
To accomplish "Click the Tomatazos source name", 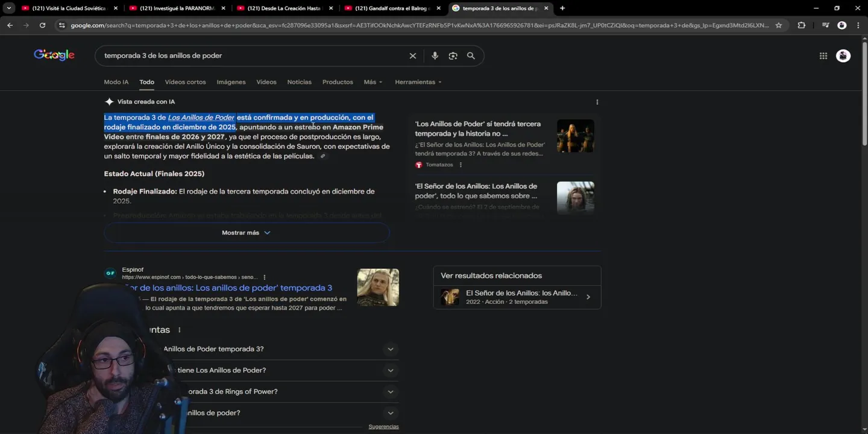I will [439, 165].
